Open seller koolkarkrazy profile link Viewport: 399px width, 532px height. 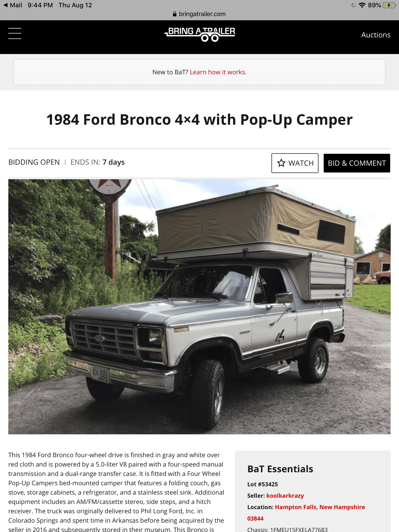[285, 496]
